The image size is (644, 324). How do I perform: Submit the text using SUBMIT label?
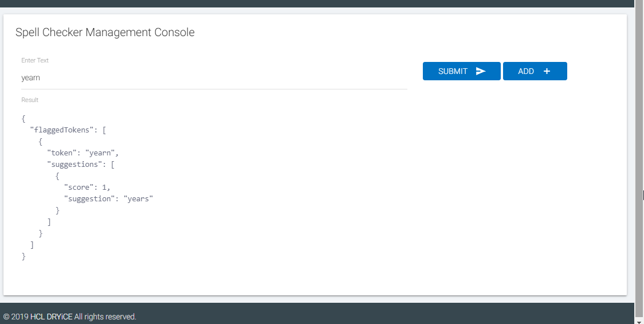coord(453,71)
